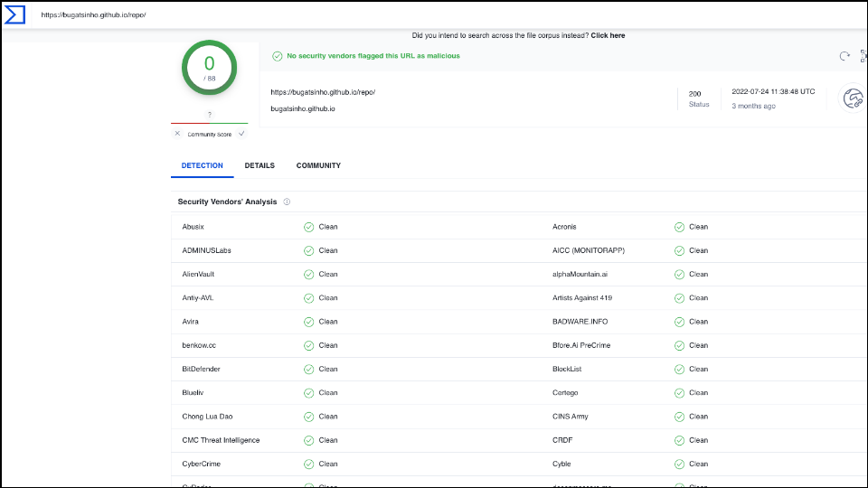Click the Clean check icon for Chong Lua Dao

pos(309,418)
